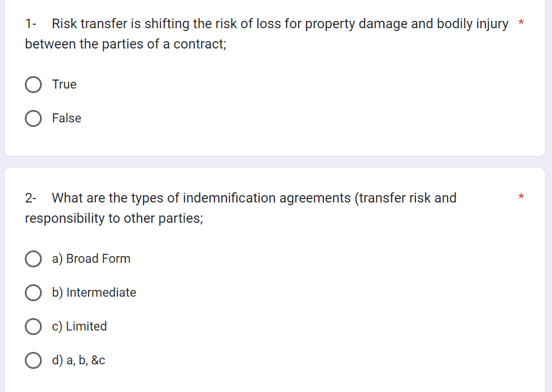Select the True radio button

[x=33, y=84]
